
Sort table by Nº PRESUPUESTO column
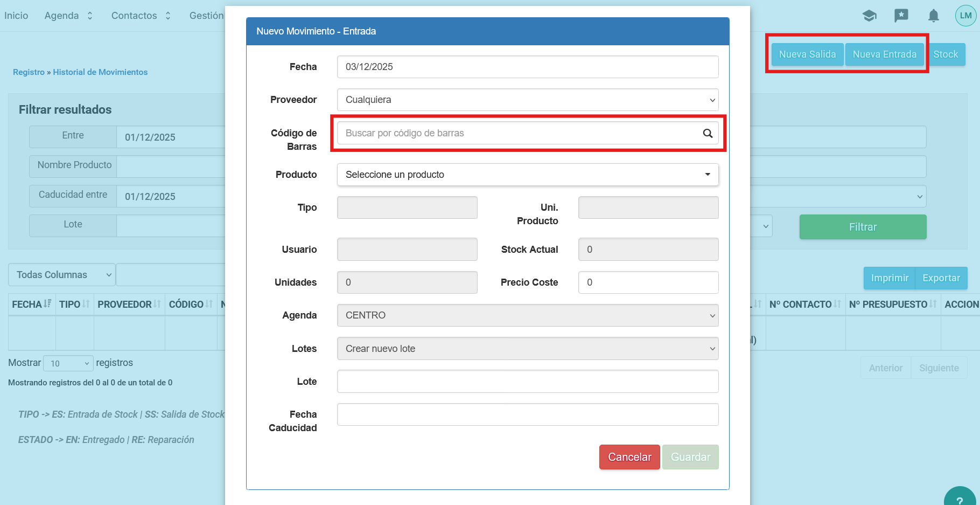tap(892, 305)
